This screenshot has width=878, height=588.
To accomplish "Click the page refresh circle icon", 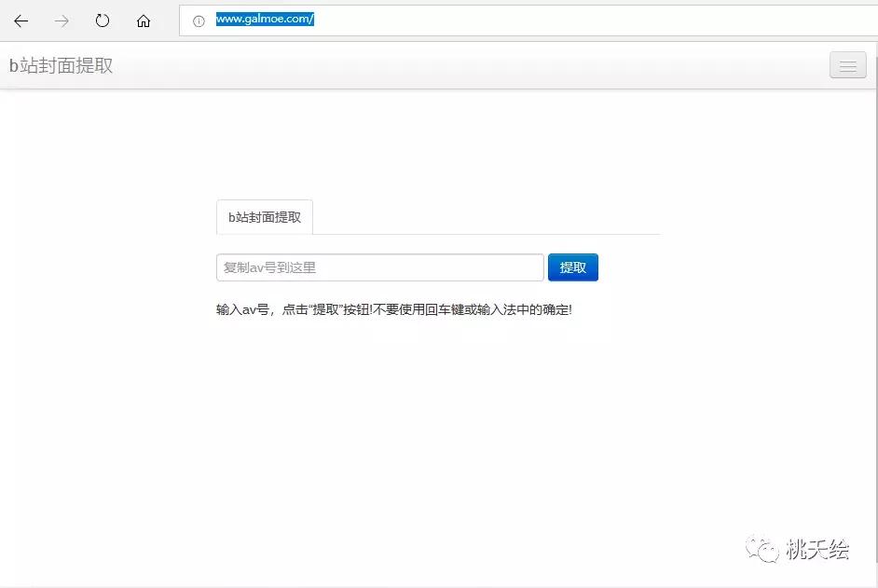I will pos(102,21).
